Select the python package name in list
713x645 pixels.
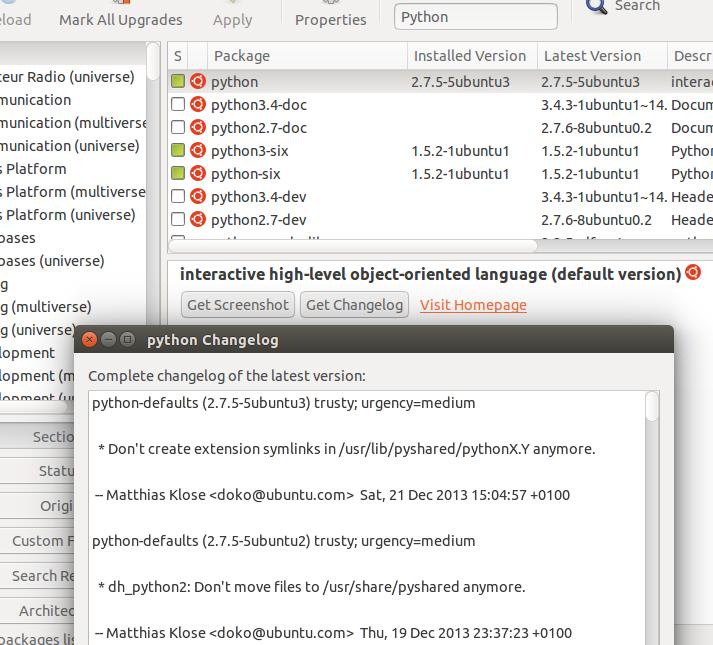[x=235, y=82]
